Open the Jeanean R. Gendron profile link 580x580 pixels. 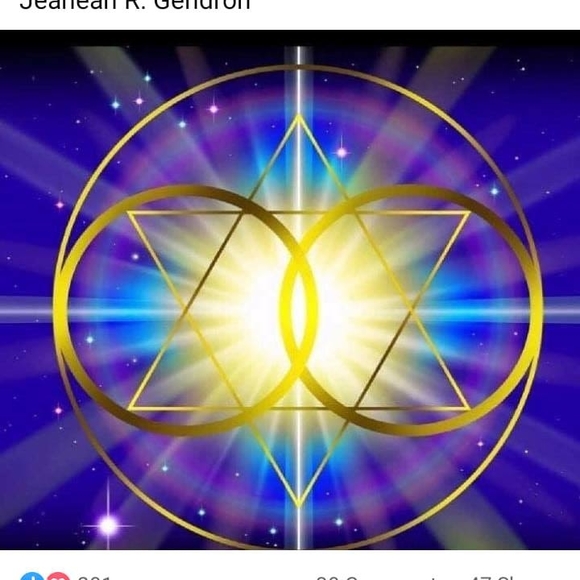pyautogui.click(x=135, y=4)
